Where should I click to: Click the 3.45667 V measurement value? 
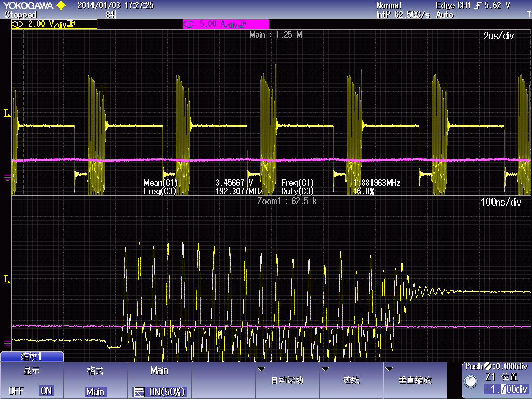click(x=234, y=183)
